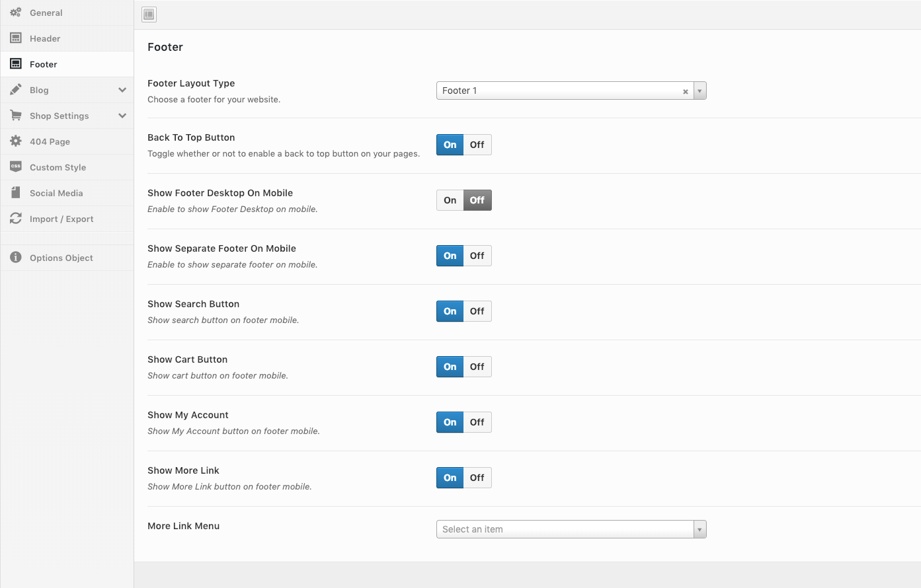Click the Header layout icon
The image size is (921, 588).
point(16,38)
